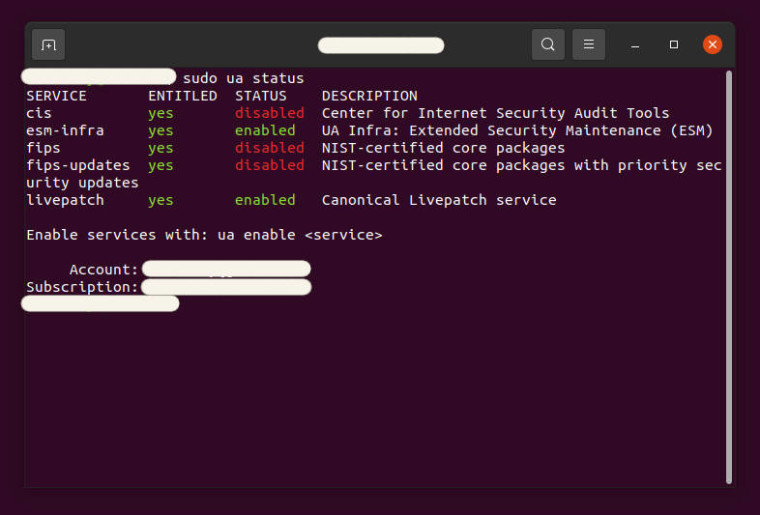This screenshot has width=760, height=515.
Task: Click the 'Enable services with' hint line
Action: point(204,235)
